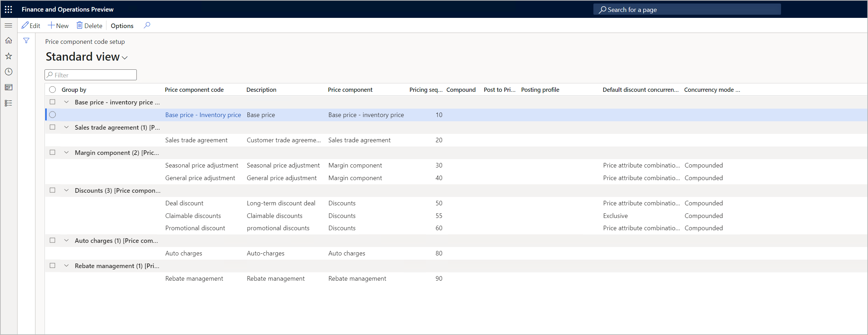Click Pricing seq... column header
This screenshot has width=868, height=335.
426,90
